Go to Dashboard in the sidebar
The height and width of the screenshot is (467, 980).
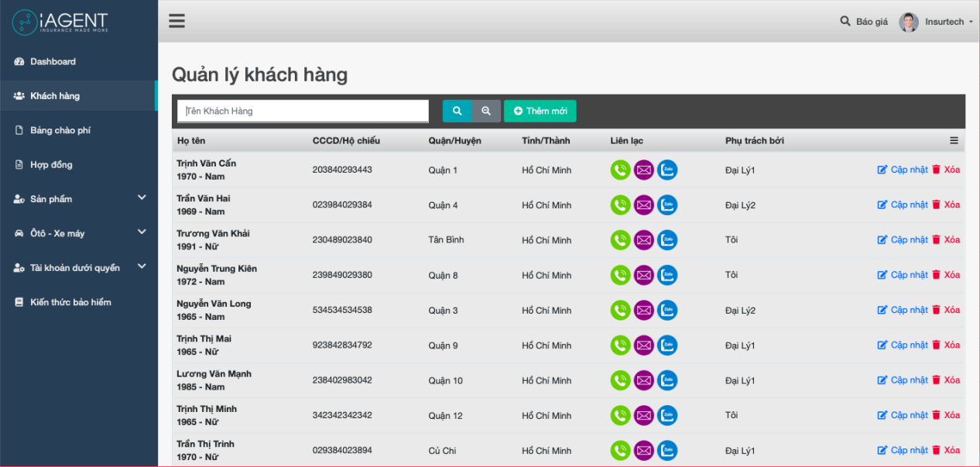(53, 61)
